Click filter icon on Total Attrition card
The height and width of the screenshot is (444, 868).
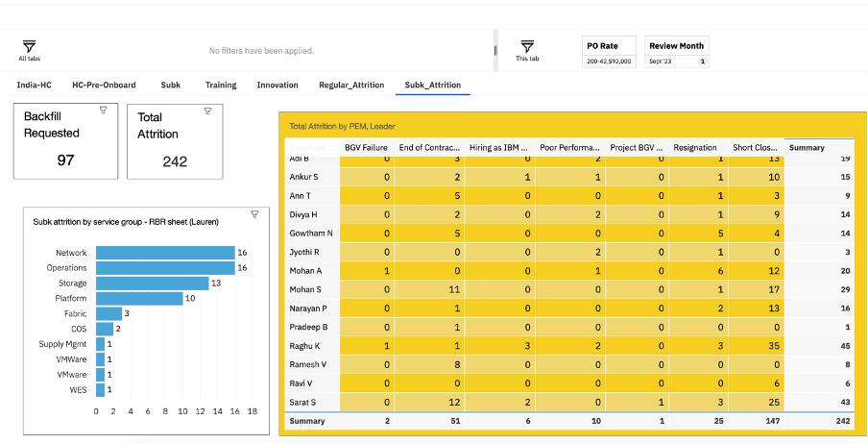pos(207,111)
